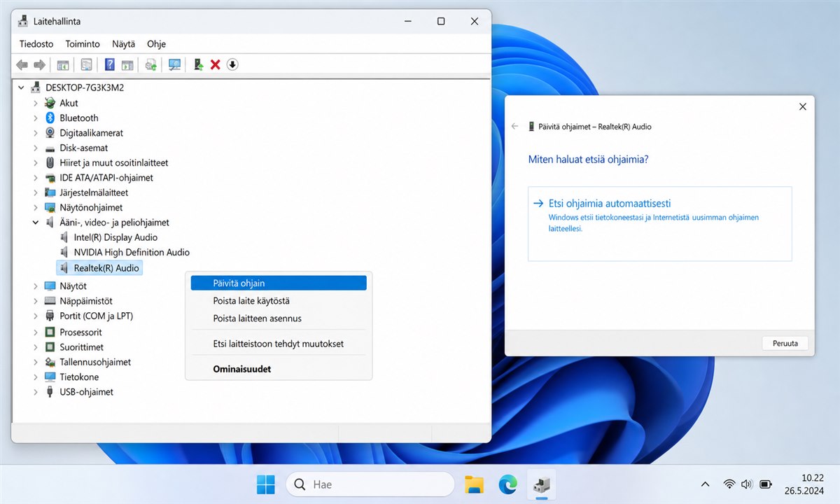840x504 pixels.
Task: Expand the Hiiret ja muut osoitinlaitteet category
Action: [x=36, y=162]
